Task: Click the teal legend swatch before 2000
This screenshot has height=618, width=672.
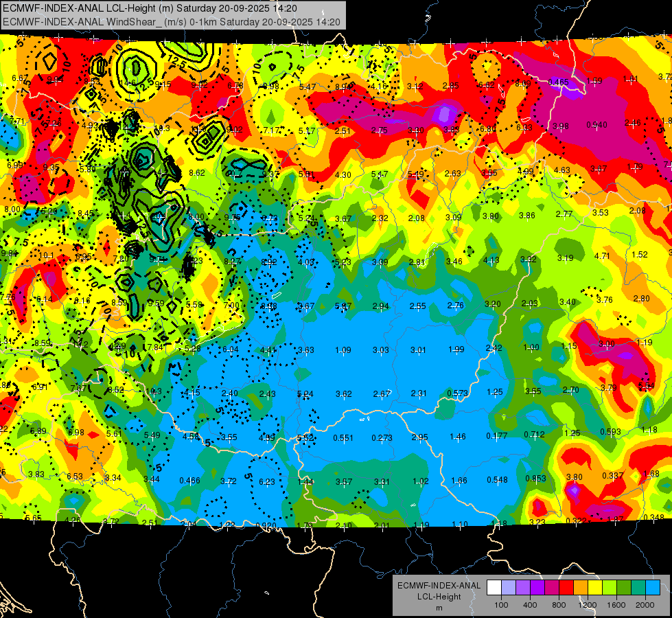Action: [x=638, y=588]
